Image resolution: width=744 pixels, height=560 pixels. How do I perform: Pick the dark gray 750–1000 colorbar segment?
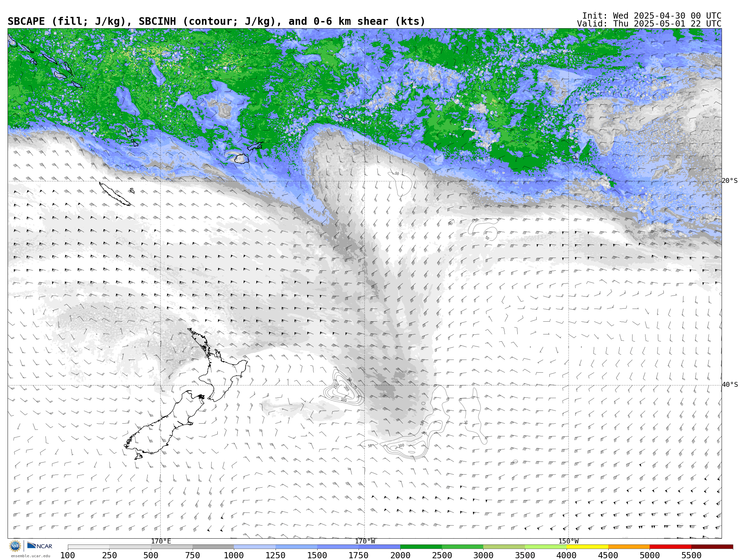pos(213,547)
